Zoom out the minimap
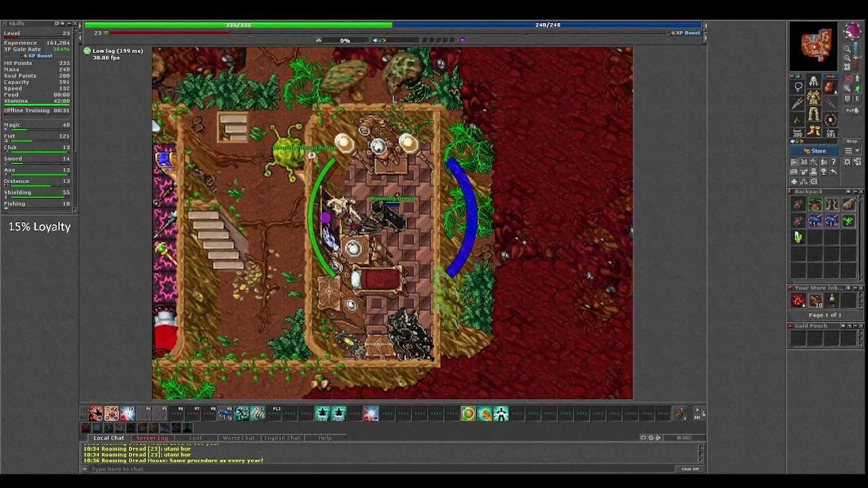868x488 pixels. point(847,49)
